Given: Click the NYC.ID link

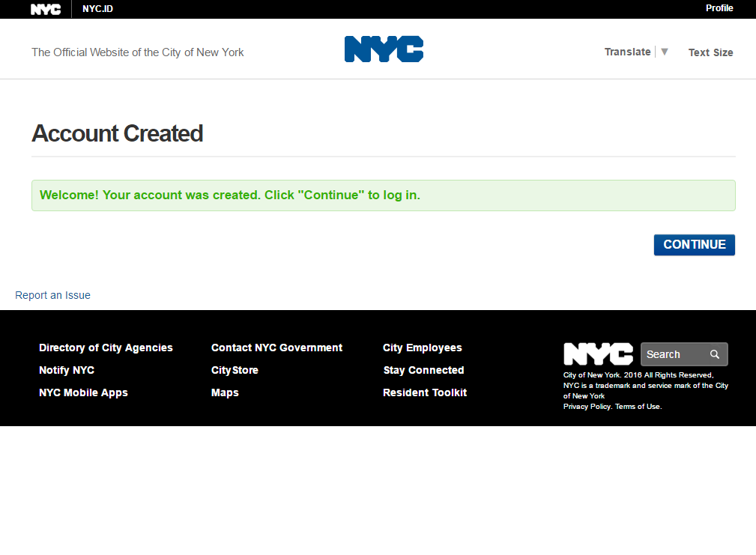Looking at the screenshot, I should pyautogui.click(x=97, y=9).
